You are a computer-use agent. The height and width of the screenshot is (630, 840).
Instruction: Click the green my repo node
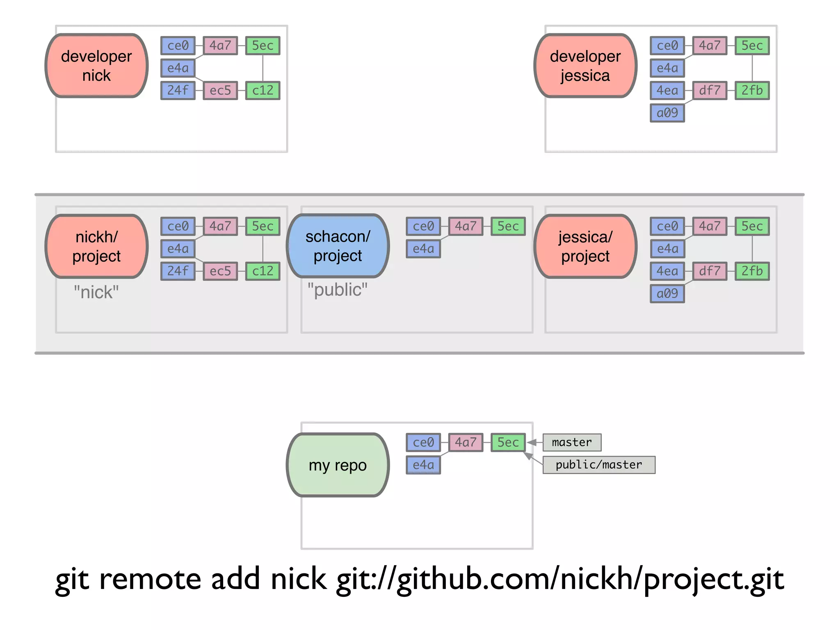coord(338,465)
